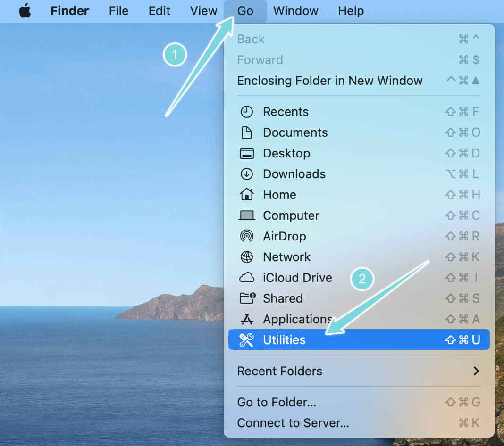Click the Desktop screen icon
The image size is (504, 446).
[x=246, y=154]
